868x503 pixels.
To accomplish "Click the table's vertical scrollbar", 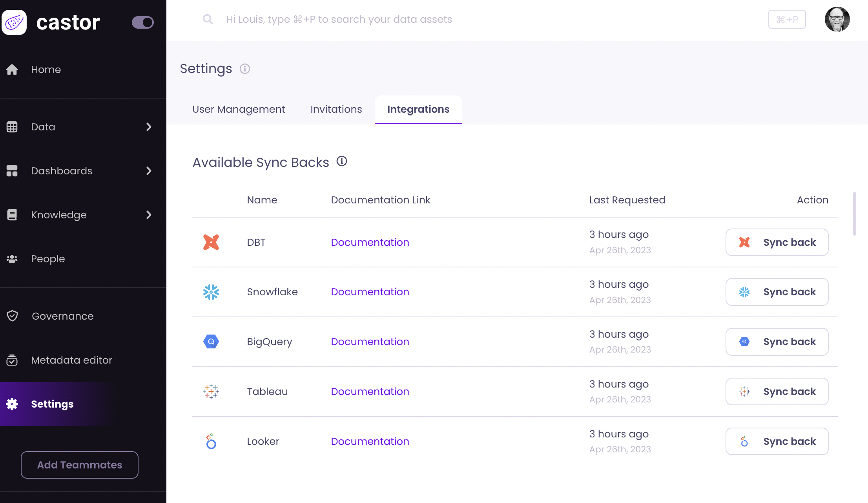I will (x=854, y=214).
